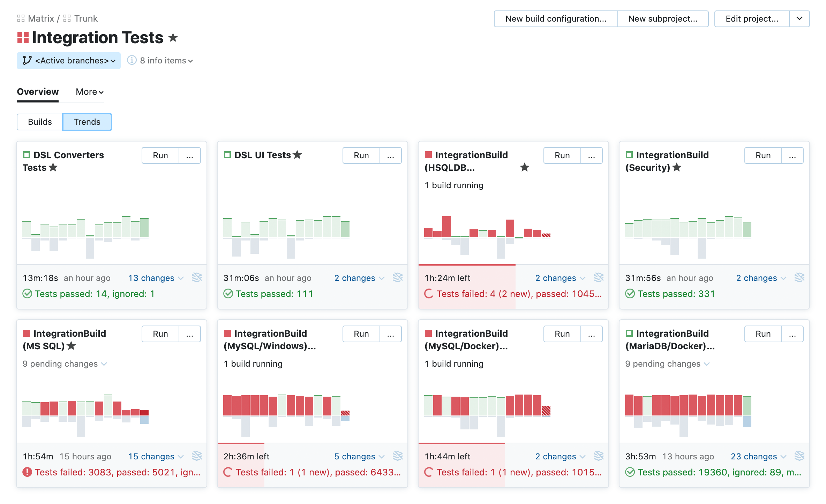826x504 pixels.
Task: Click the Matrix project grid icon in breadcrumb
Action: click(21, 18)
